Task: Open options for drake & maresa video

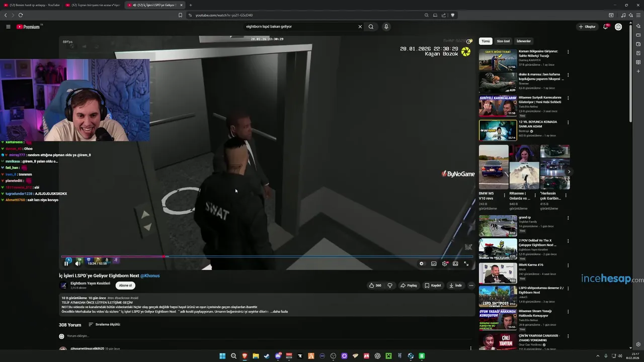Action: pyautogui.click(x=568, y=75)
